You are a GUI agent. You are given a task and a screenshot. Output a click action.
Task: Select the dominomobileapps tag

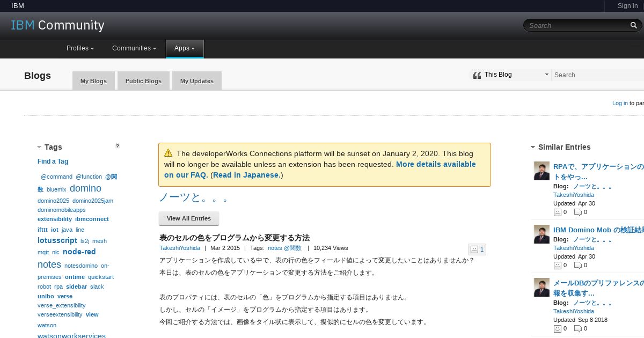point(62,210)
